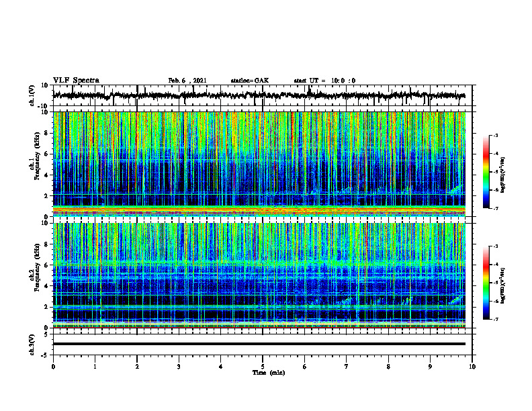Click the ch.1 waveform trace panel
Viewport: 532px width, 411px height.
coord(263,95)
